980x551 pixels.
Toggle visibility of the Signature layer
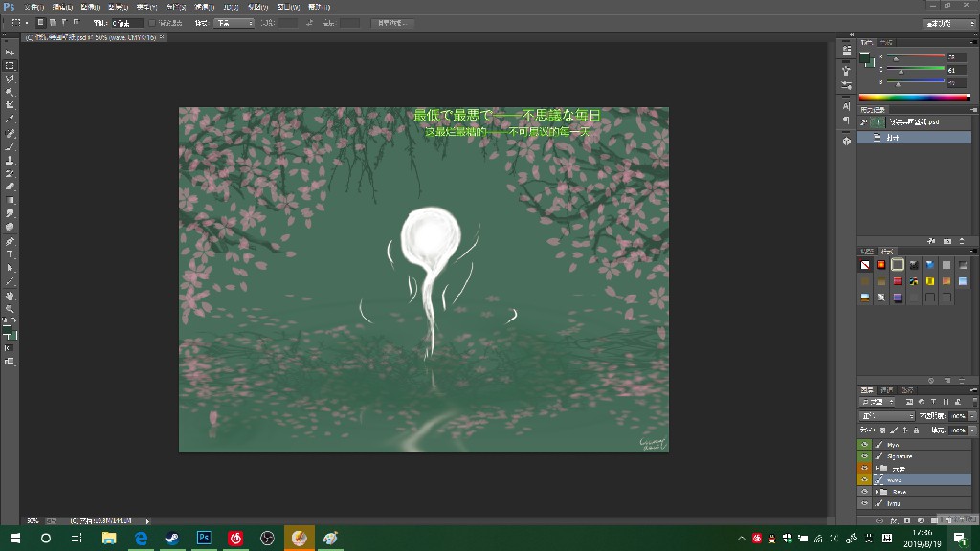[x=864, y=456]
